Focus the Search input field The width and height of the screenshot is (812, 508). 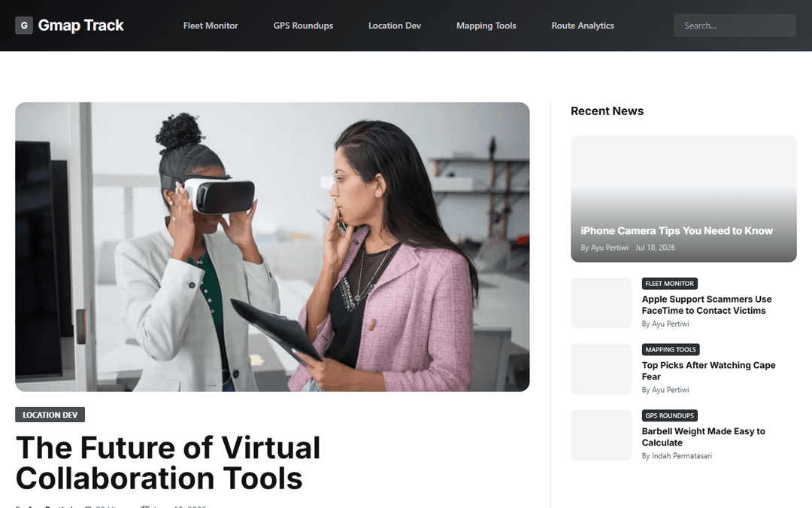[735, 26]
